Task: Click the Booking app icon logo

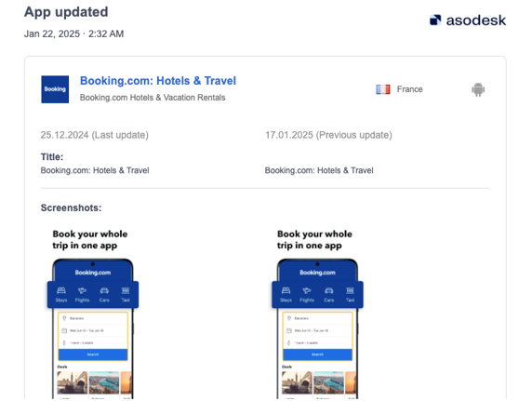Action: (x=55, y=89)
